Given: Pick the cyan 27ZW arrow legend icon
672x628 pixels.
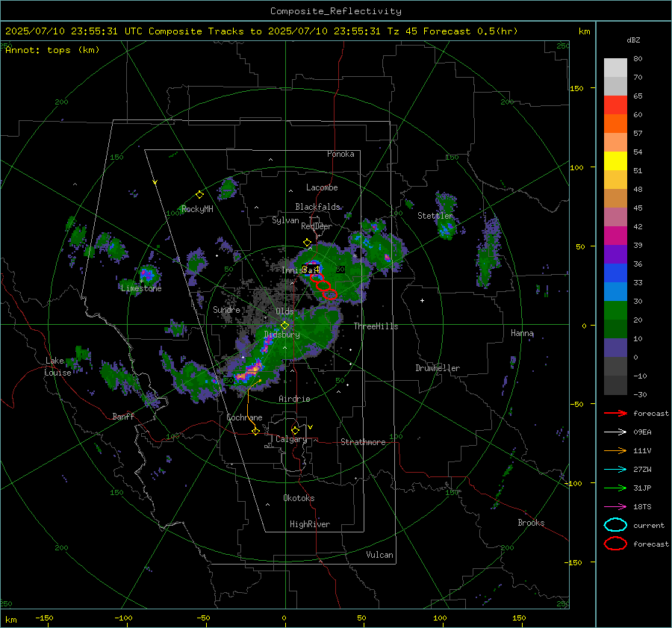Looking at the screenshot, I should pyautogui.click(x=615, y=469).
